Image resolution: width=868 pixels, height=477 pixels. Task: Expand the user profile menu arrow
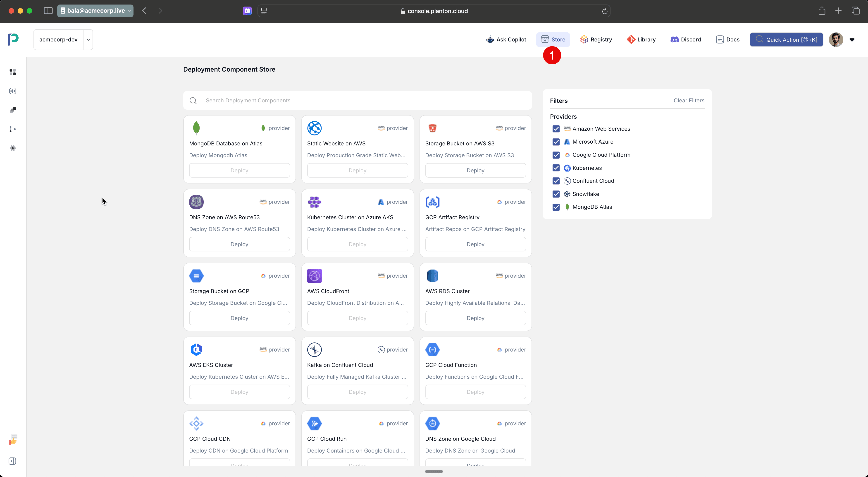point(852,40)
